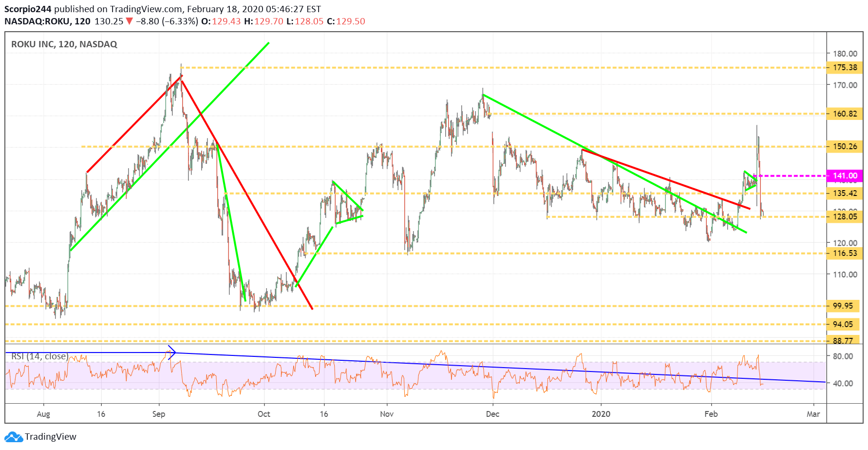
Task: Click the RSI 40.00 axis value
Action: (843, 383)
